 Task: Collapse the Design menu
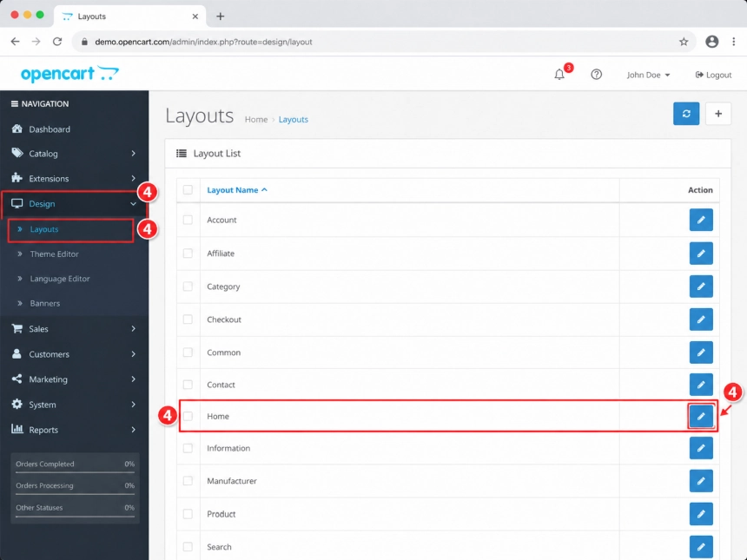click(x=74, y=204)
